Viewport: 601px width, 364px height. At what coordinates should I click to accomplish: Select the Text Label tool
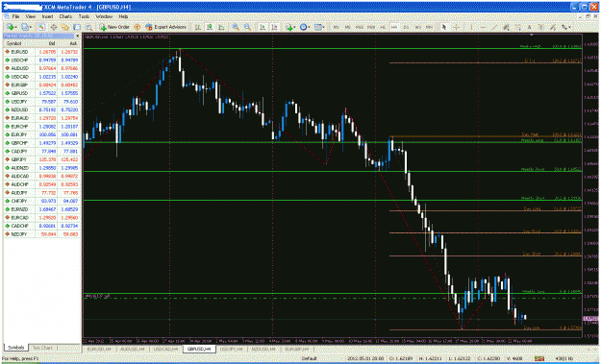pos(541,27)
